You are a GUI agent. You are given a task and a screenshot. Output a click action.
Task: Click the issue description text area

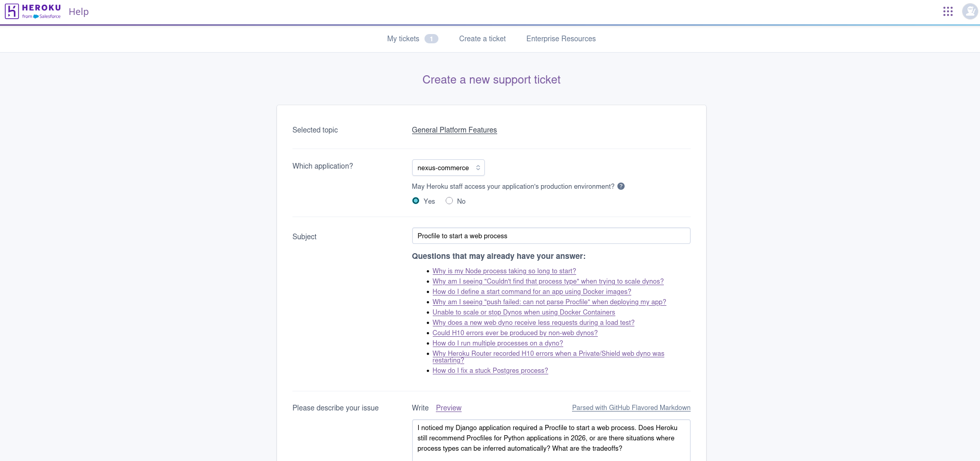[x=551, y=440]
